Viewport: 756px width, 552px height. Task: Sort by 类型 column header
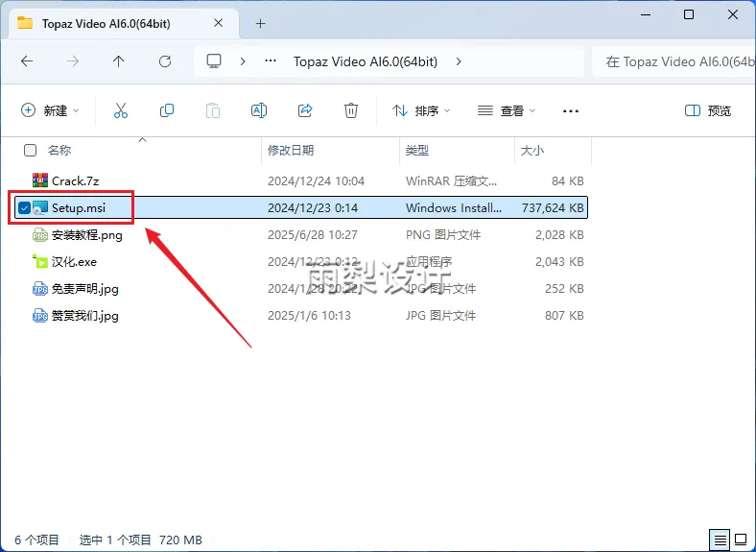(x=417, y=150)
